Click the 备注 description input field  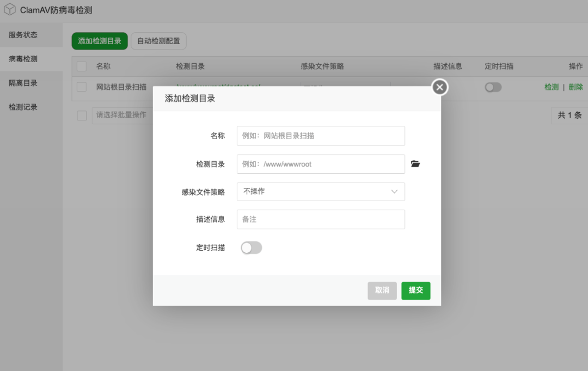click(321, 220)
